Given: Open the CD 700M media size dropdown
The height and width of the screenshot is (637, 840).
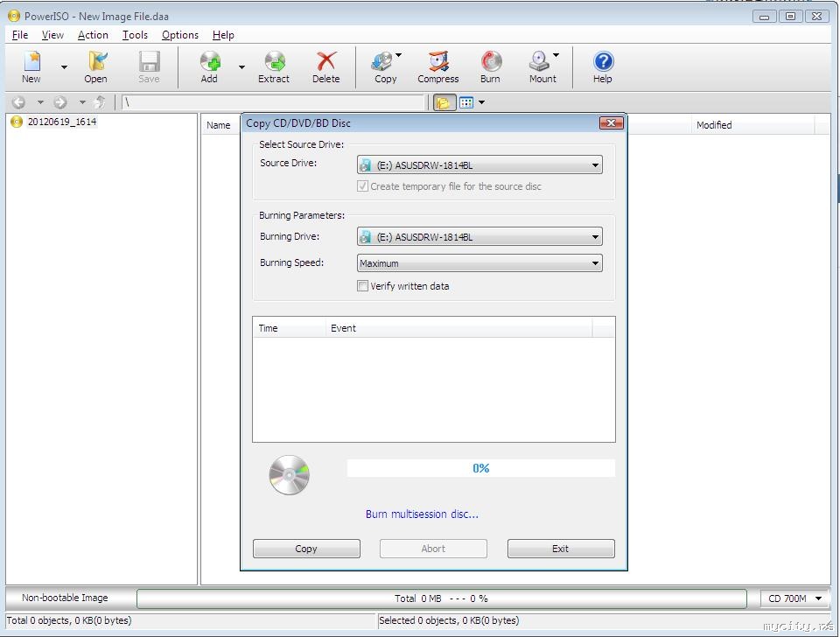Looking at the screenshot, I should click(794, 598).
